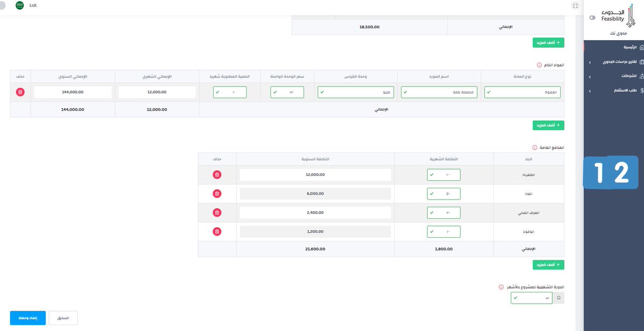Toggle fullscreen mode icon in top bar

[x=575, y=5]
